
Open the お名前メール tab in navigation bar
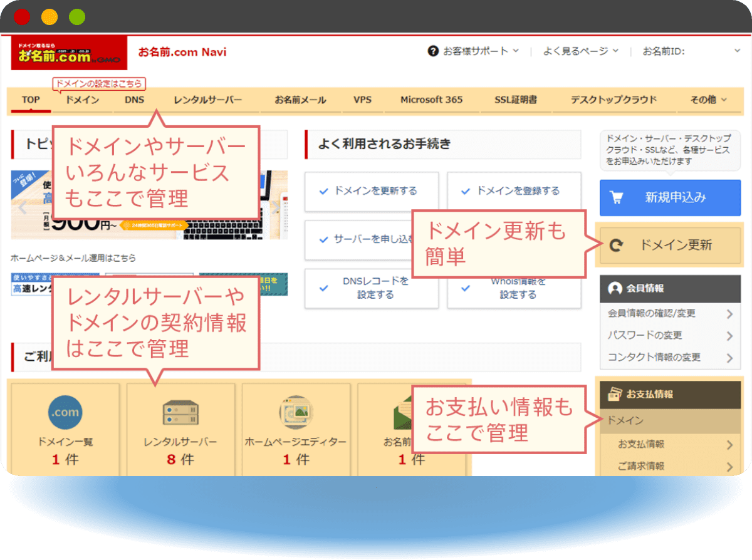[x=300, y=100]
